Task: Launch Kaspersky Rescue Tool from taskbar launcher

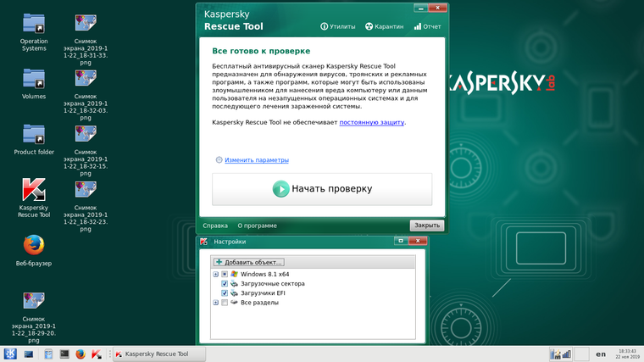Action: pos(97,354)
